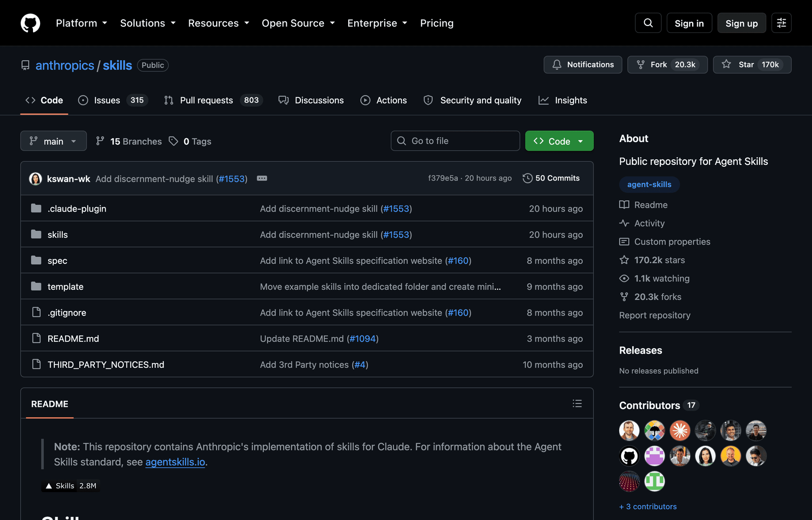This screenshot has height=520, width=812.
Task: Open the spec folder
Action: [57, 261]
